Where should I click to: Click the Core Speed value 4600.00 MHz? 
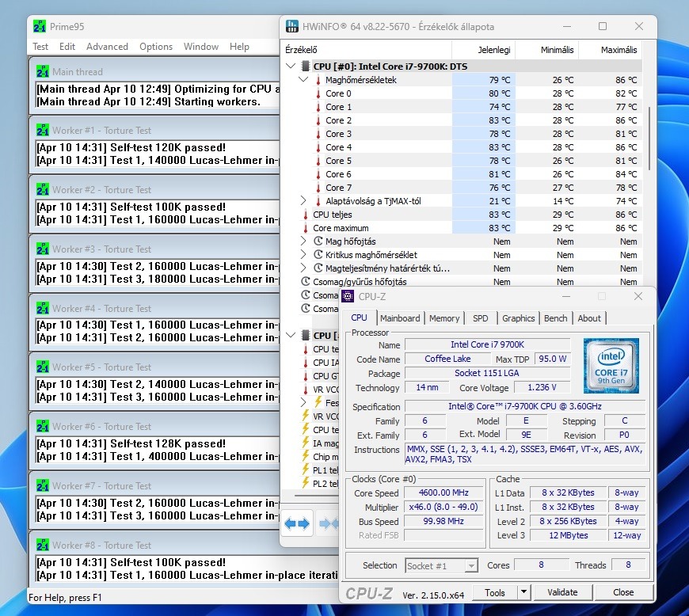pos(443,493)
